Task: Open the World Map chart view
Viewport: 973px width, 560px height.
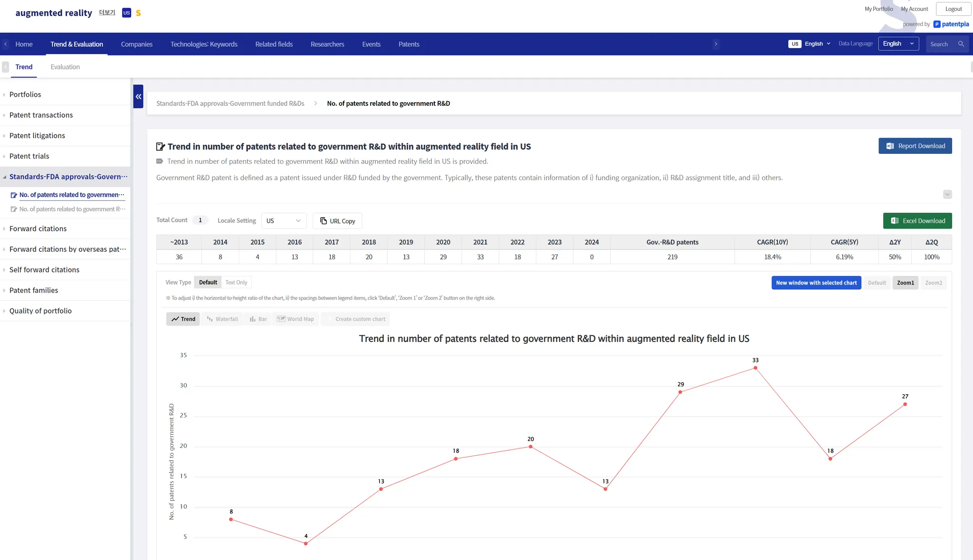Action: tap(296, 319)
